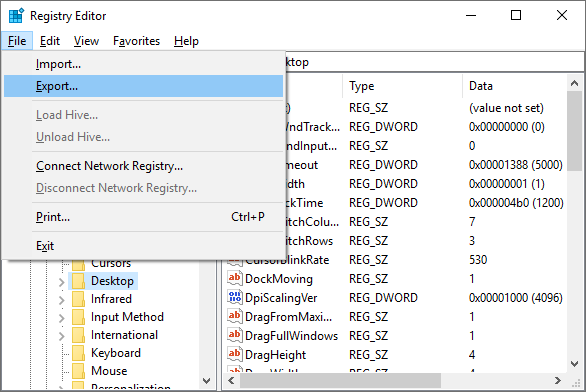586x392 pixels.
Task: Click the Cursors folder icon
Action: 78,265
